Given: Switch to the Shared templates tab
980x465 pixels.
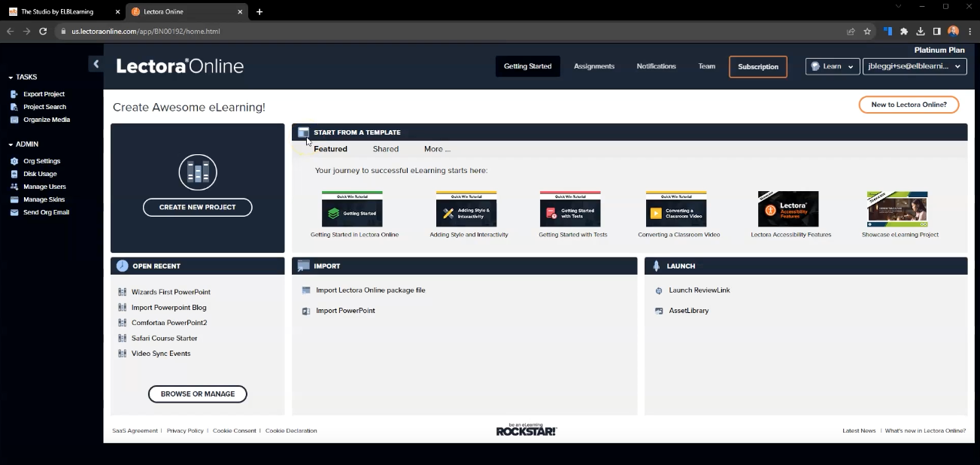Looking at the screenshot, I should [385, 148].
